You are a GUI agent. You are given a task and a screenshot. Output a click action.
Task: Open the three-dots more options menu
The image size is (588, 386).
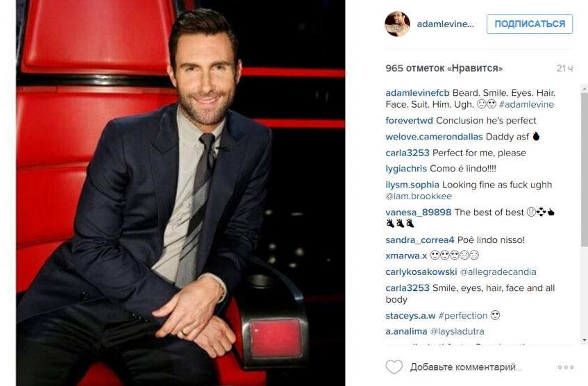(x=566, y=367)
